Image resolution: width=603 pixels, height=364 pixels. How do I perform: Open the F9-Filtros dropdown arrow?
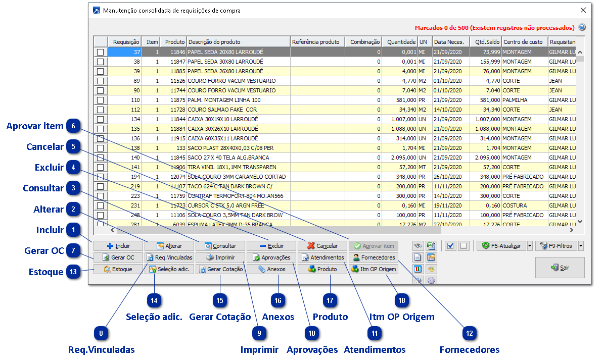tap(581, 246)
